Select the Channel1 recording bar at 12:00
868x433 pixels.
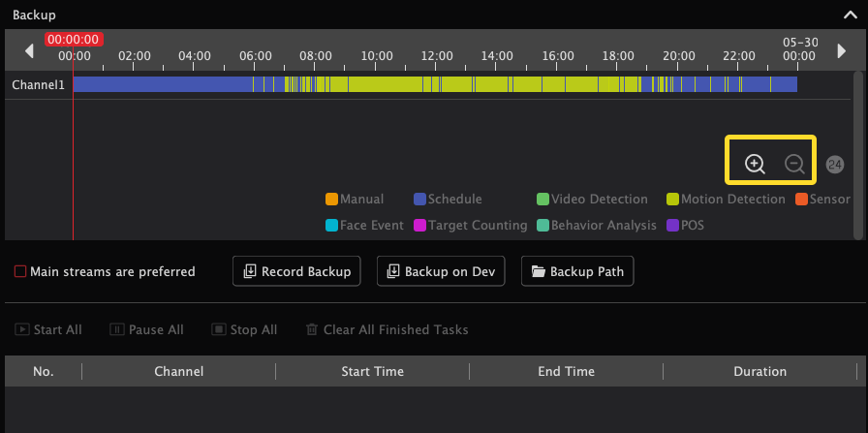[436, 84]
